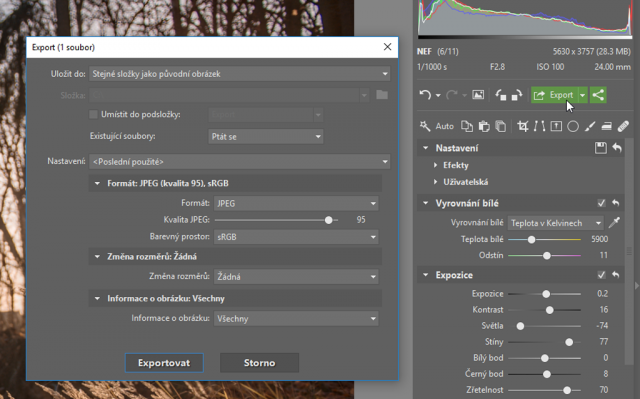Rotate image left icon

[501, 95]
